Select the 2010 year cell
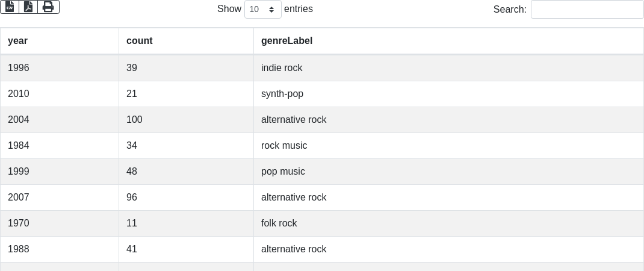Image resolution: width=644 pixels, height=271 pixels. point(19,94)
